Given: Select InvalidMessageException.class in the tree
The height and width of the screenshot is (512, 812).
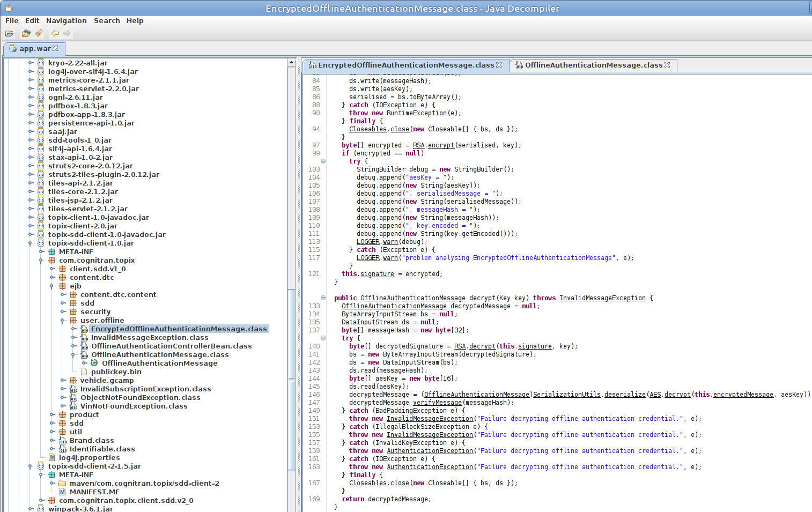Looking at the screenshot, I should (x=149, y=337).
